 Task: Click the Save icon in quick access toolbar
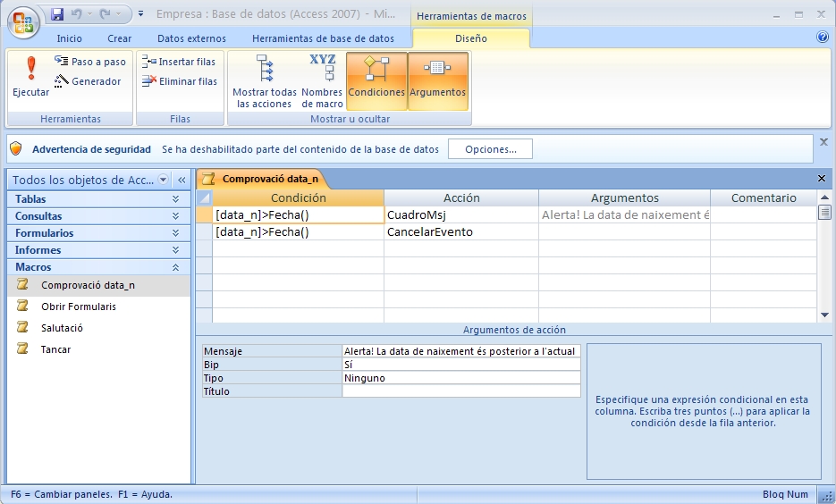(58, 14)
